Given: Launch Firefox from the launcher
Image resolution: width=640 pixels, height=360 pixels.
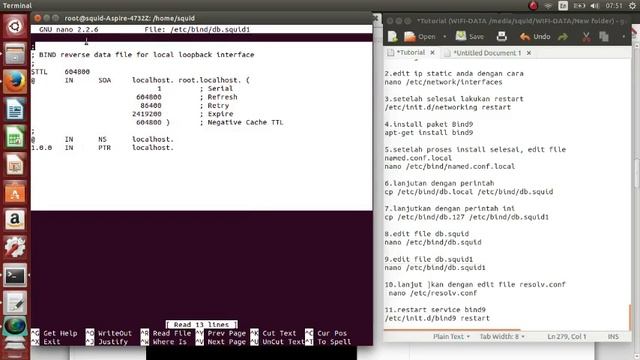Looking at the screenshot, I should point(15,82).
